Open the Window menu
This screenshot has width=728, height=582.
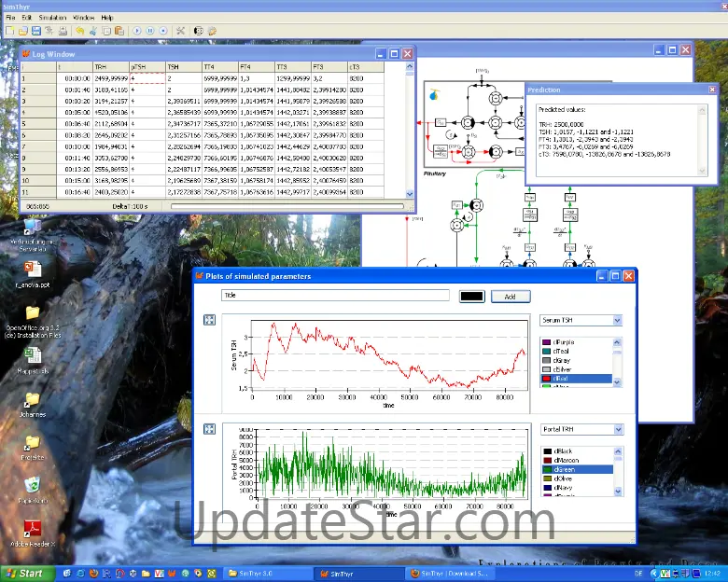(83, 18)
